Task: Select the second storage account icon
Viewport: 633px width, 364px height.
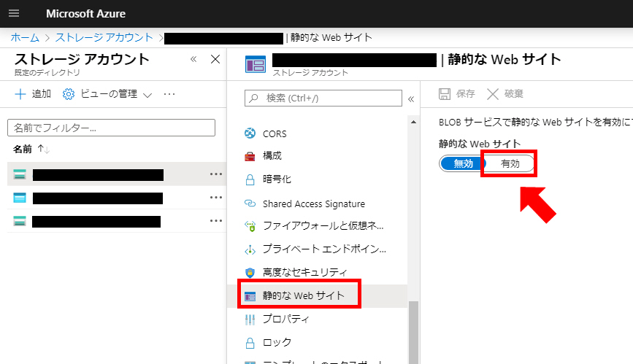Action: pyautogui.click(x=20, y=198)
